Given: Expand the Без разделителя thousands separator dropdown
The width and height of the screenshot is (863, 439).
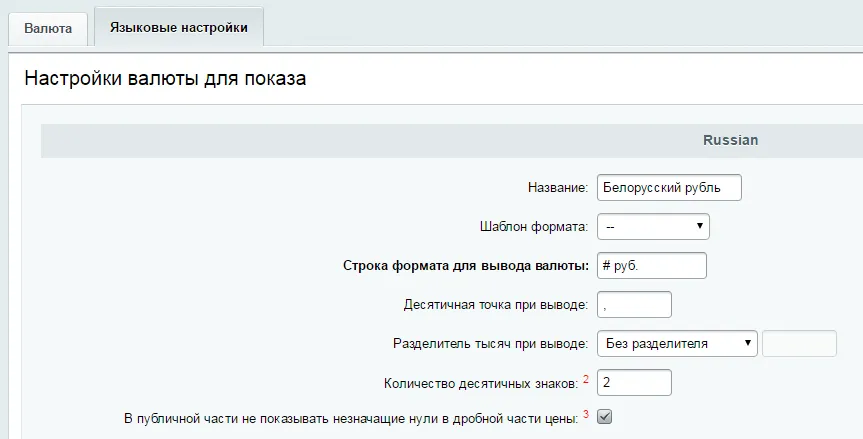Looking at the screenshot, I should [677, 343].
